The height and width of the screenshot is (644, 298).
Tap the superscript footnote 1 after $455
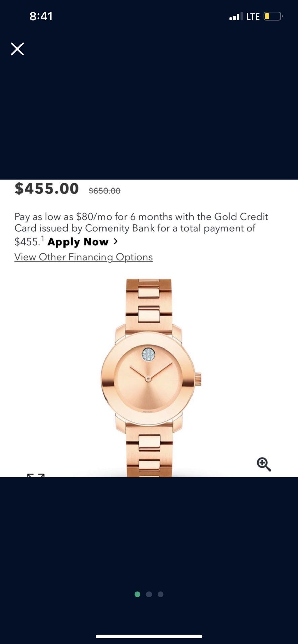click(x=43, y=238)
